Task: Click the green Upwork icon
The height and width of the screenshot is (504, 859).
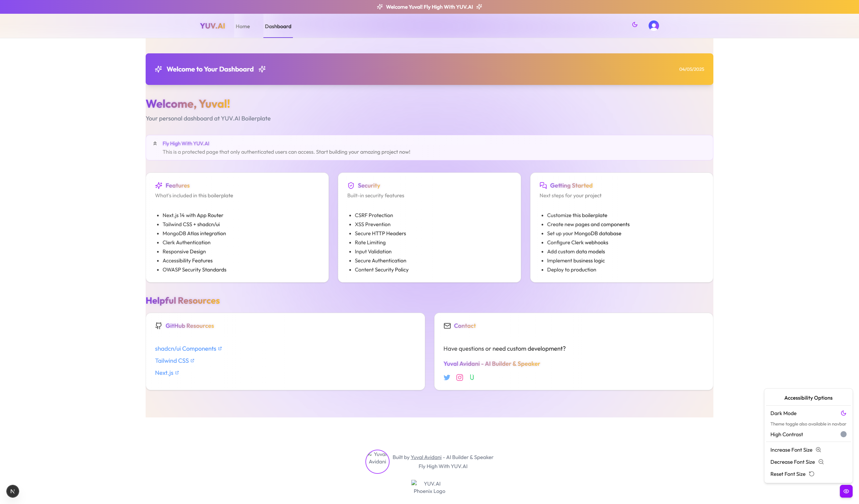Action: tap(471, 377)
